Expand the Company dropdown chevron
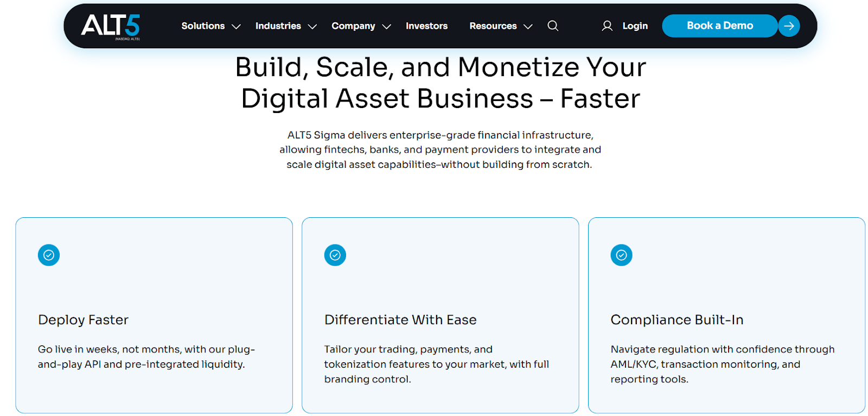The image size is (868, 416). point(387,27)
